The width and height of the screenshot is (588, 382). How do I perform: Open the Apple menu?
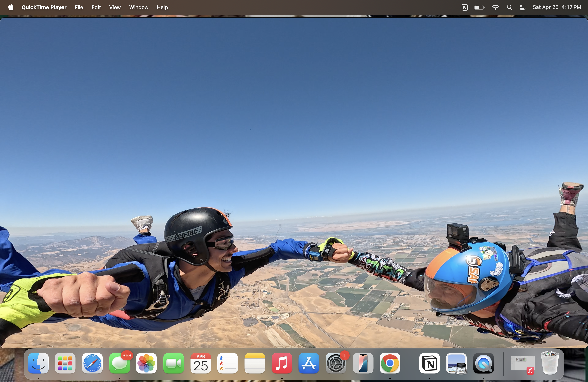click(x=11, y=7)
